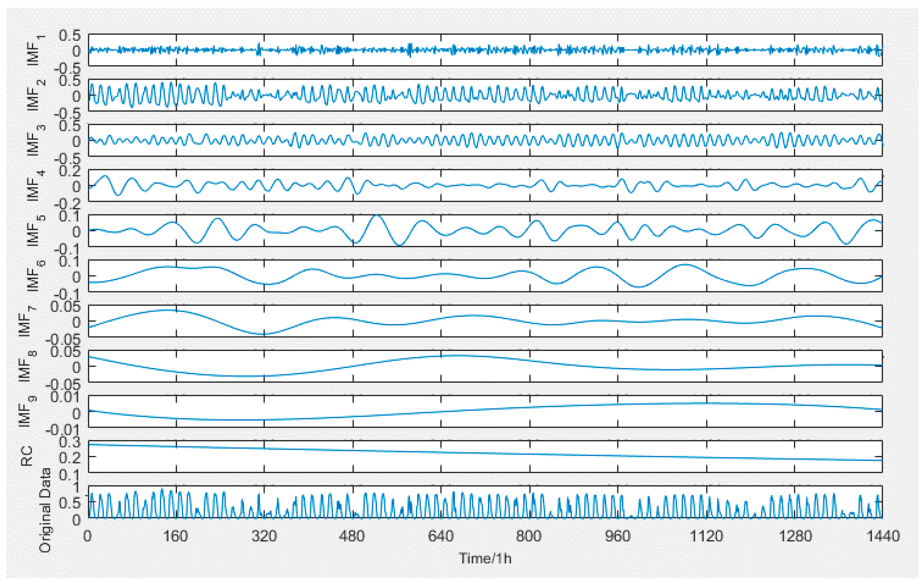Click the Time/1h x-axis label
This screenshot has height=587, width=924.
pyautogui.click(x=485, y=558)
